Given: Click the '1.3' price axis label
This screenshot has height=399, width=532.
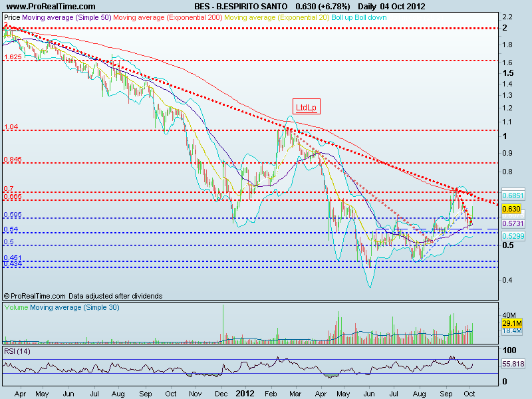Looking at the screenshot, I should [x=507, y=95].
